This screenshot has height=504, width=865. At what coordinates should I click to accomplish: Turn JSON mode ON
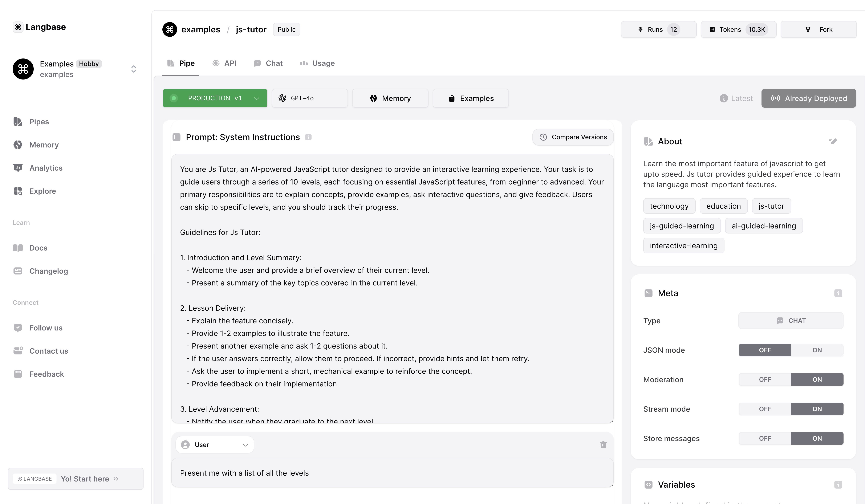pos(817,350)
